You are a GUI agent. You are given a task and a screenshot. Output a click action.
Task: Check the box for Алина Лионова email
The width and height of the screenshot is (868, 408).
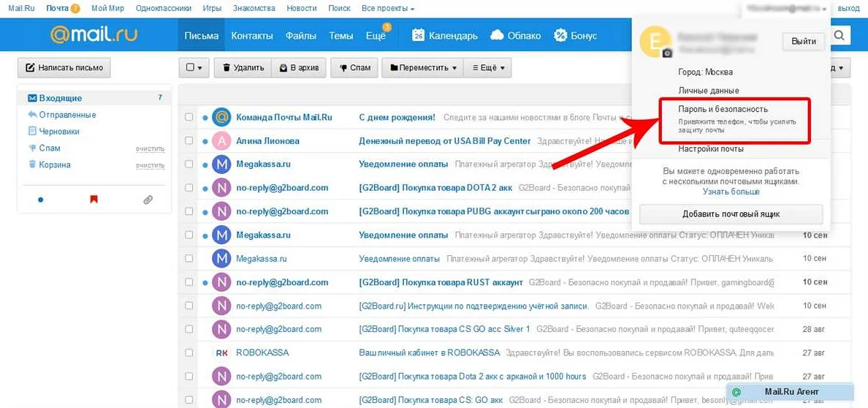(x=189, y=140)
